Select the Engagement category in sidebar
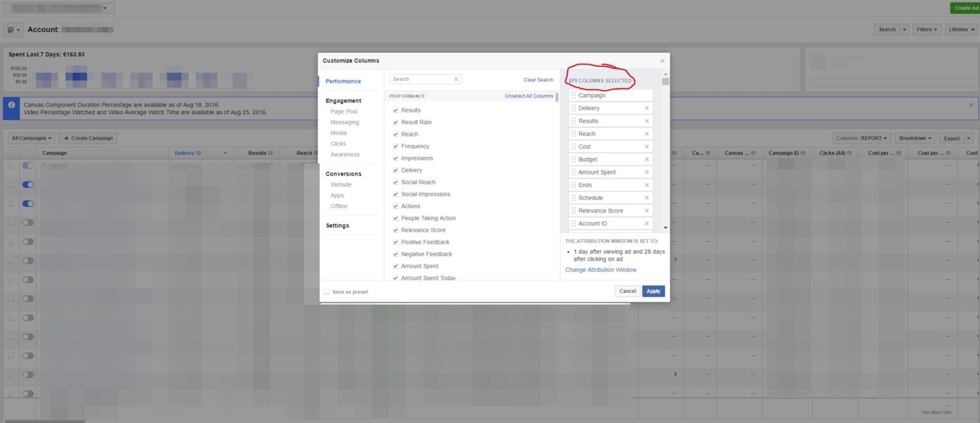The height and width of the screenshot is (423, 980). [343, 101]
